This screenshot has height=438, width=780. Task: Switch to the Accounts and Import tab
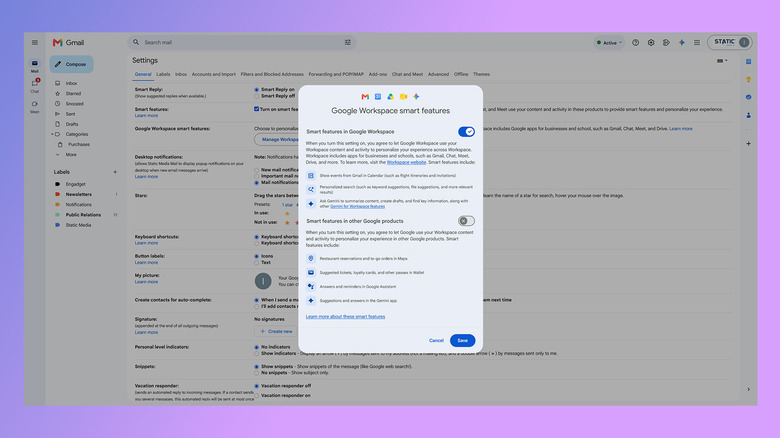coord(213,74)
